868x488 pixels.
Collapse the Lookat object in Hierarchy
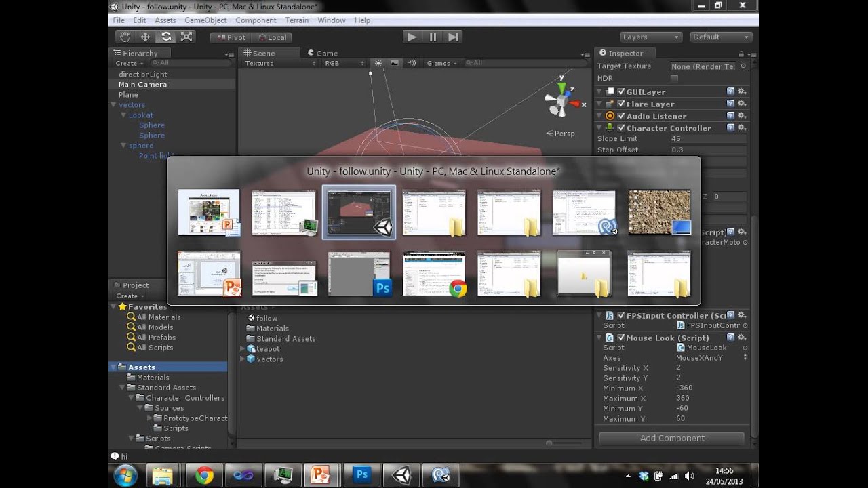[123, 115]
